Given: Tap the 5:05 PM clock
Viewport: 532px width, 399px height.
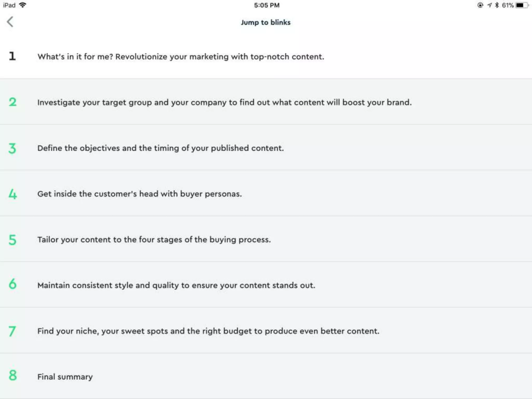Looking at the screenshot, I should [267, 5].
